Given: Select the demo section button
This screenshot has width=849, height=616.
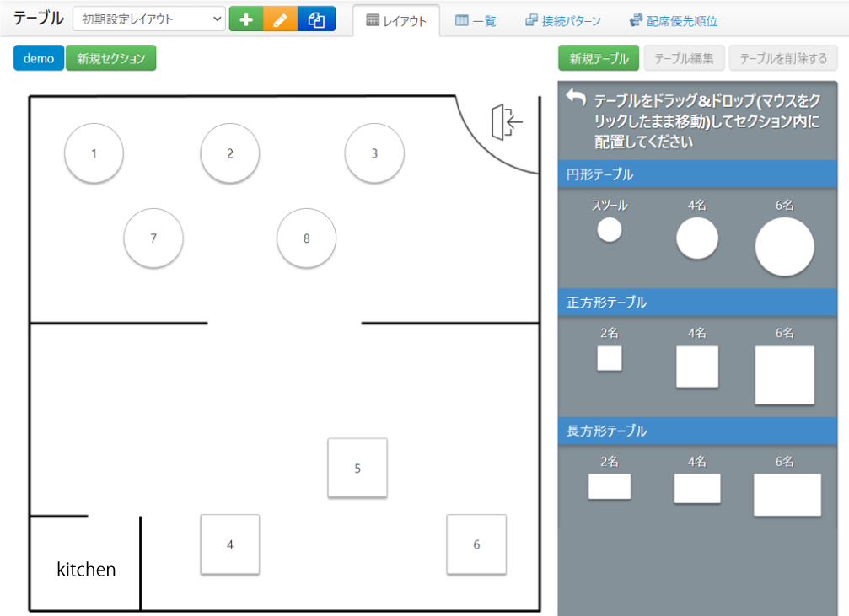Looking at the screenshot, I should [x=39, y=58].
